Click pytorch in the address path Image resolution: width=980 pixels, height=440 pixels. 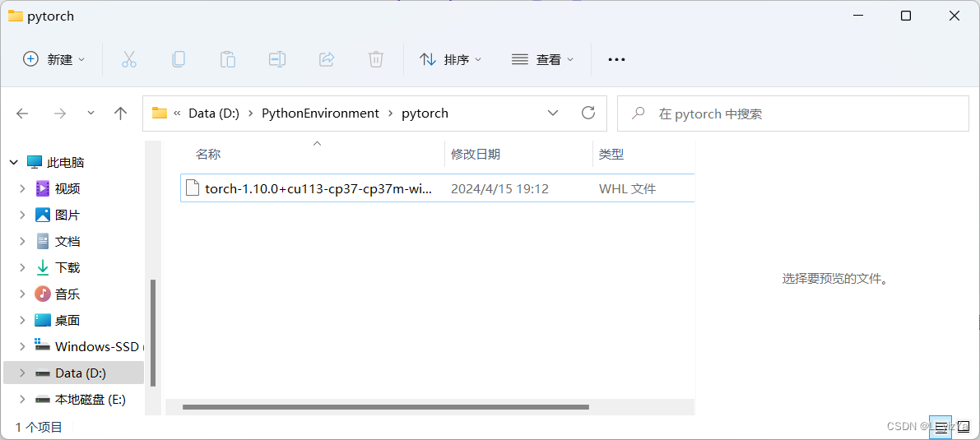pyautogui.click(x=425, y=113)
